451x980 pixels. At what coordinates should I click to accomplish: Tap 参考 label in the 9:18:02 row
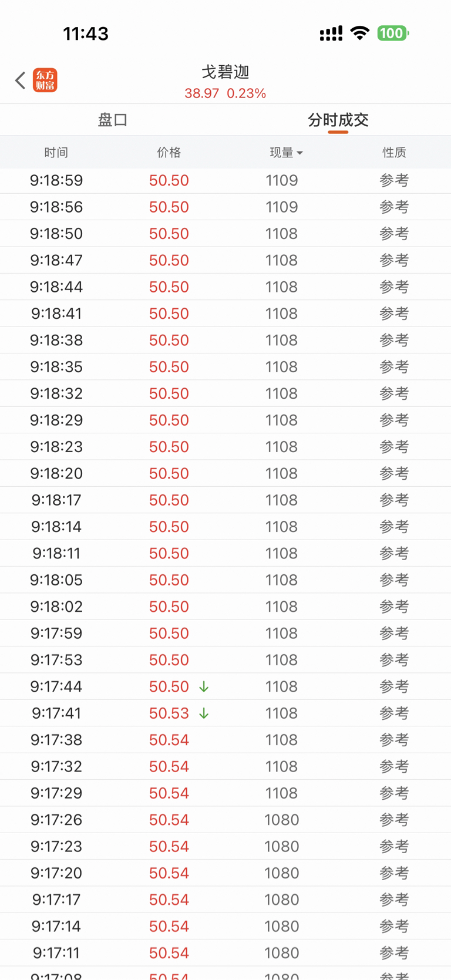pyautogui.click(x=394, y=607)
